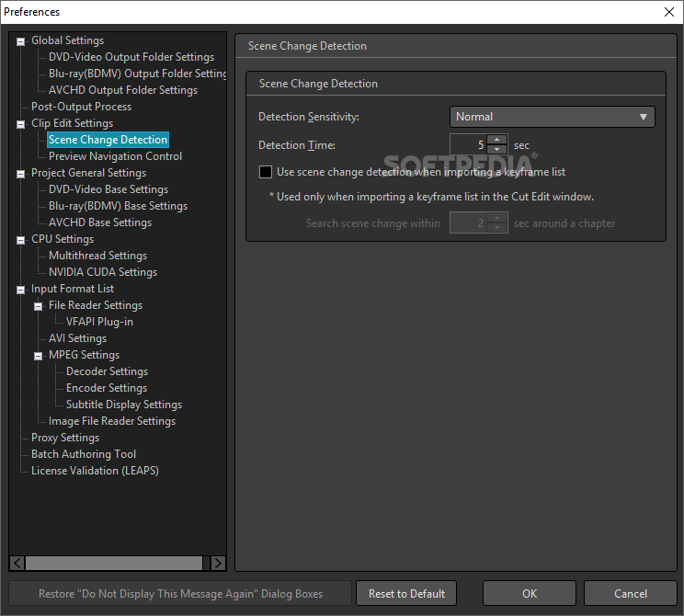684x616 pixels.
Task: Collapse the MPEG Settings tree node
Action: (x=38, y=357)
